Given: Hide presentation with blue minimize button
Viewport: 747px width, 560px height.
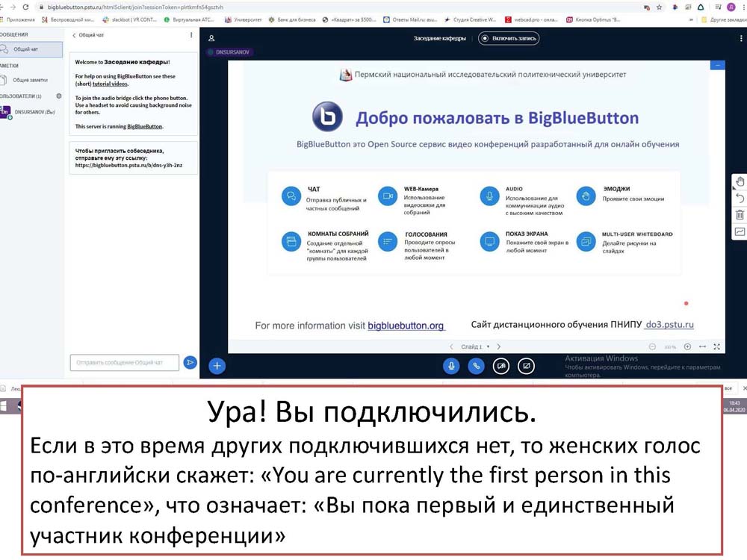Looking at the screenshot, I should coord(717,65).
